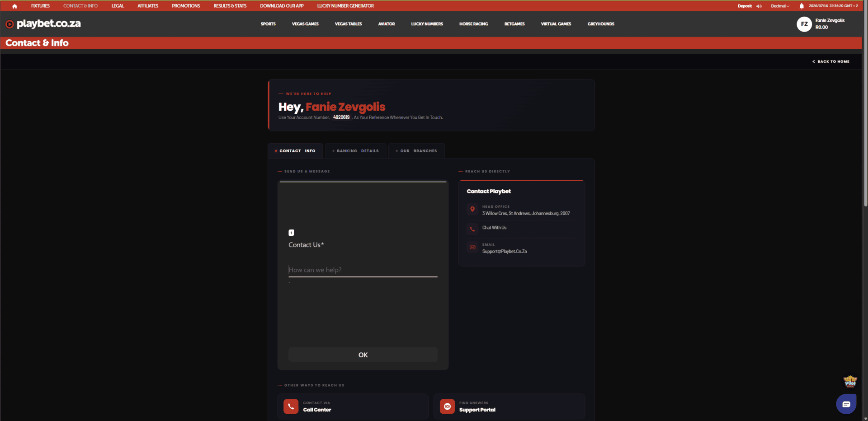The image size is (868, 421).
Task: Click the head office location pin icon
Action: click(x=472, y=209)
